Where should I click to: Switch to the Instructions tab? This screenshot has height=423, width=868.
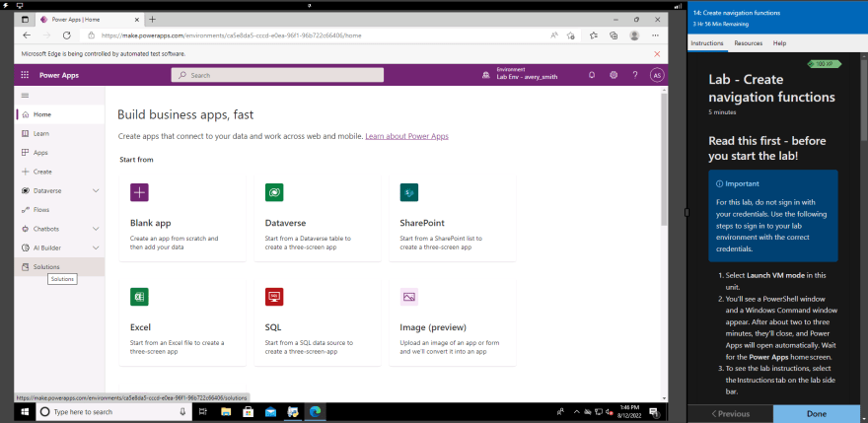[707, 43]
